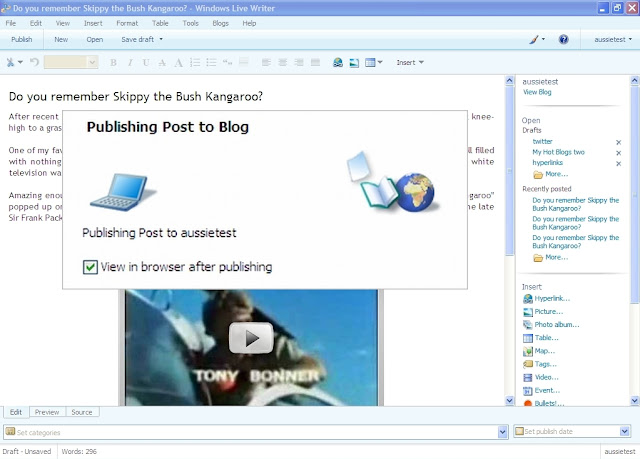
Task: Open the help question mark icon
Action: coord(563,40)
